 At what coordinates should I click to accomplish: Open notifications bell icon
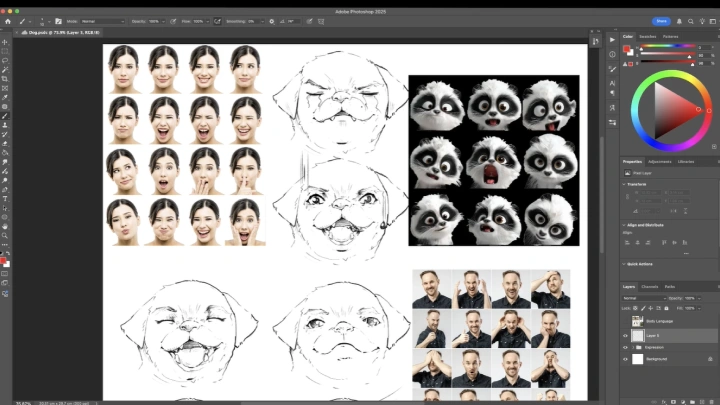click(x=679, y=21)
